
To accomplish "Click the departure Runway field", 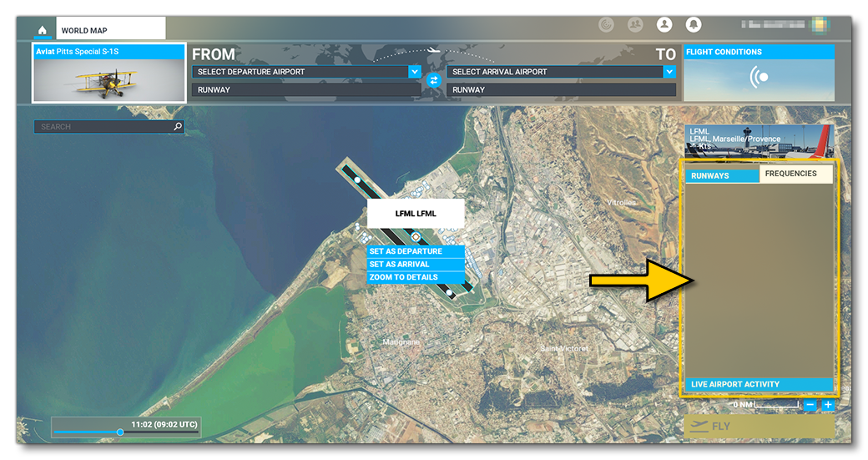I will point(306,89).
